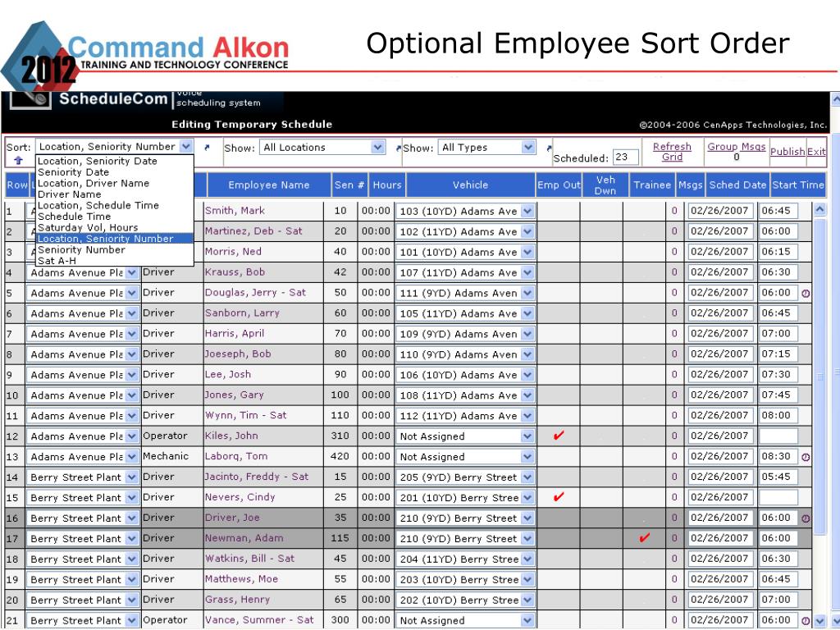This screenshot has height=630, width=840.
Task: Open employee link Watkins, Bill - Sat
Action: pyautogui.click(x=249, y=558)
